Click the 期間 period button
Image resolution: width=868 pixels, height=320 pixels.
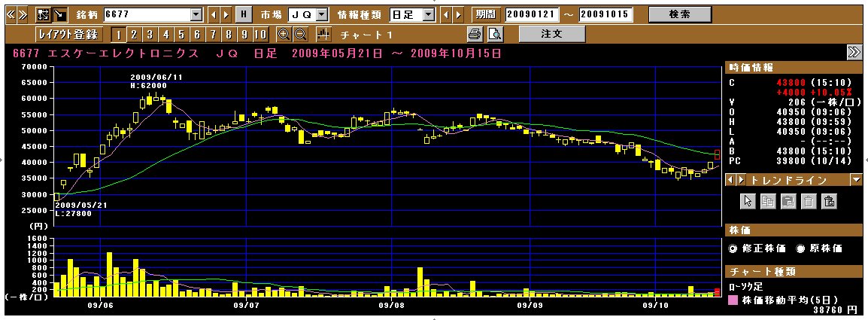pyautogui.click(x=487, y=15)
